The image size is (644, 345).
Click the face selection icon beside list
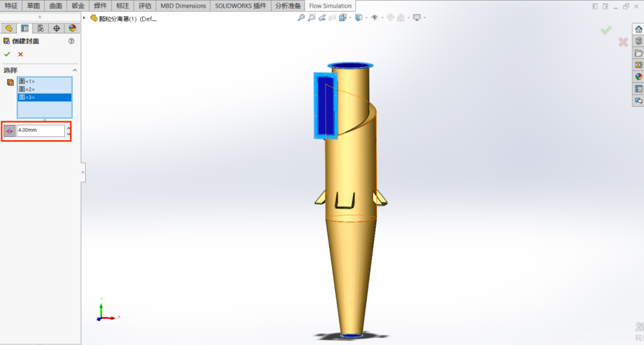coord(10,82)
